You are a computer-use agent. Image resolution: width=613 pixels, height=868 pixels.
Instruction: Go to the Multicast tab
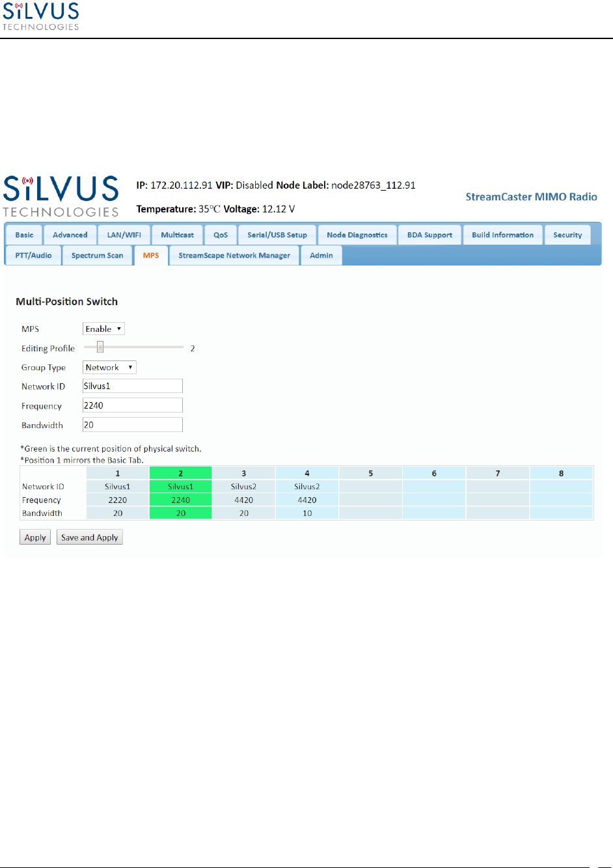(178, 235)
